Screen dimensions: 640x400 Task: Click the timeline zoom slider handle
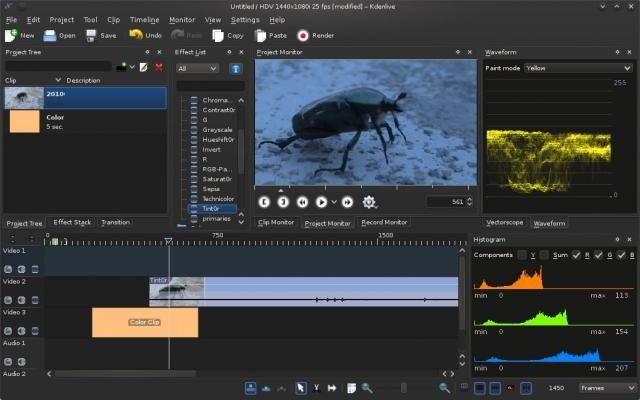[x=404, y=388]
